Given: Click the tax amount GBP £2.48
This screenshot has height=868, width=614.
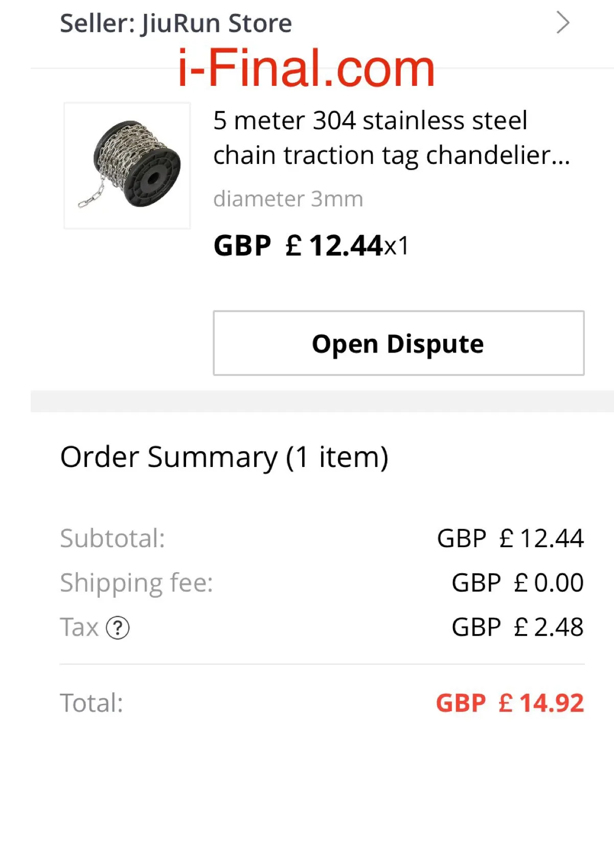Looking at the screenshot, I should [x=517, y=627].
